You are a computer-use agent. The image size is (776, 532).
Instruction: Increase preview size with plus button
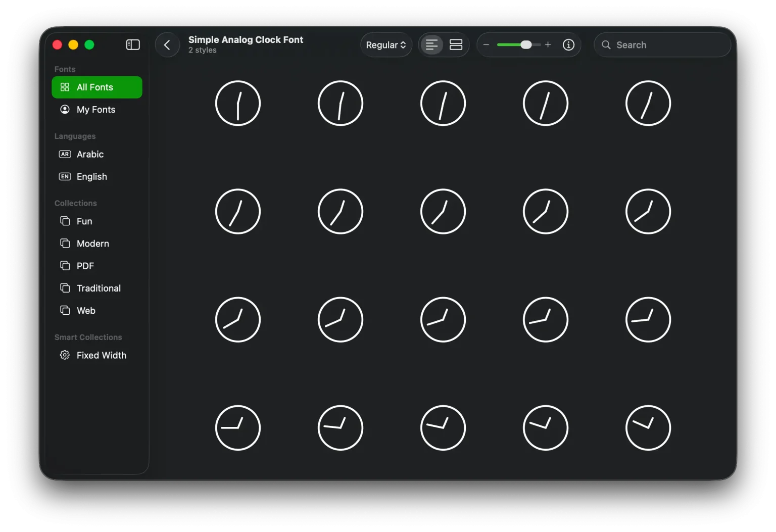548,44
